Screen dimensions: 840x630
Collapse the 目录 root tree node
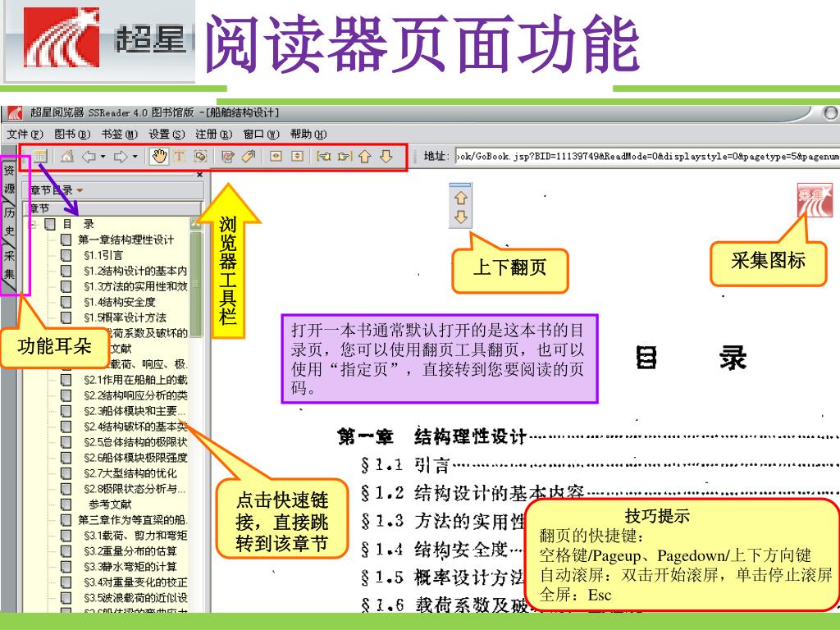pyautogui.click(x=32, y=224)
